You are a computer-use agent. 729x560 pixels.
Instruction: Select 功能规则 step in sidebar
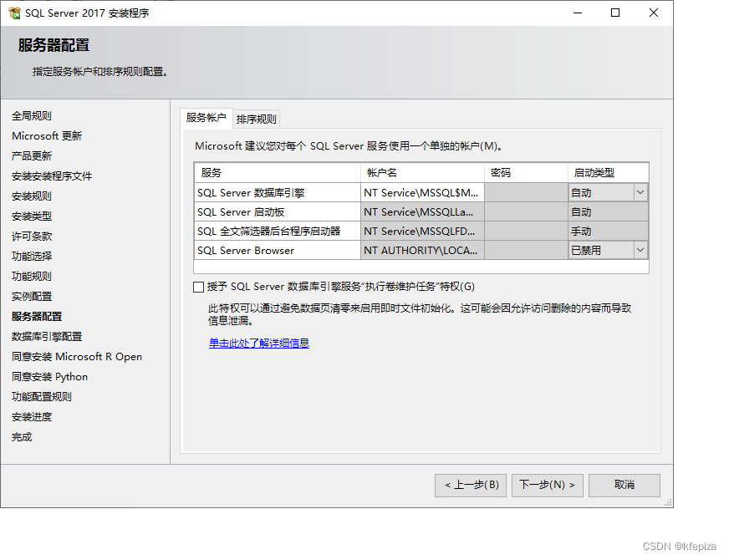32,276
